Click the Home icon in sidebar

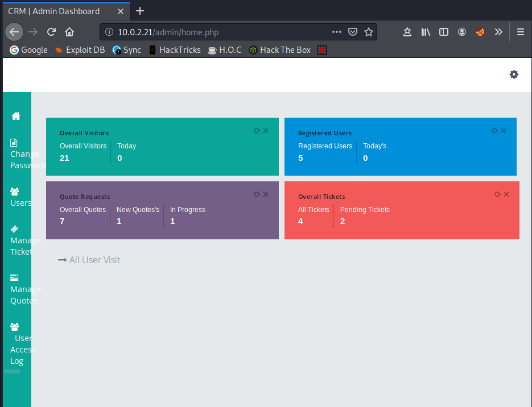coord(16,116)
